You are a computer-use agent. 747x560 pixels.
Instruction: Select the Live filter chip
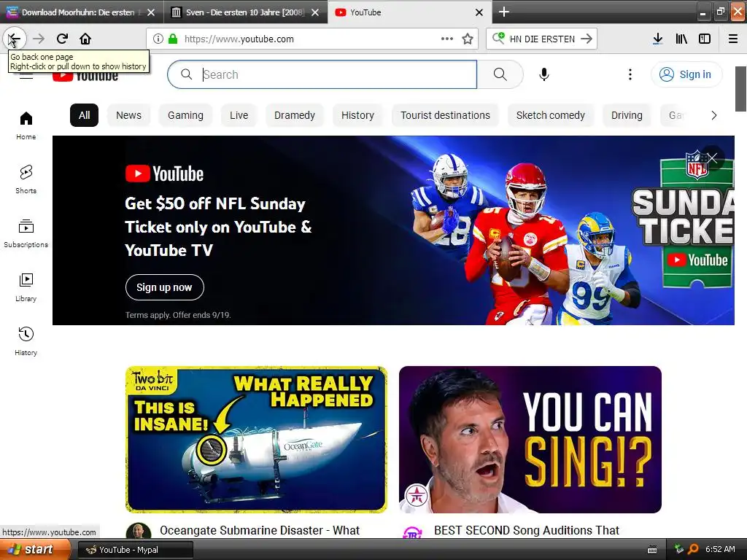coord(239,115)
